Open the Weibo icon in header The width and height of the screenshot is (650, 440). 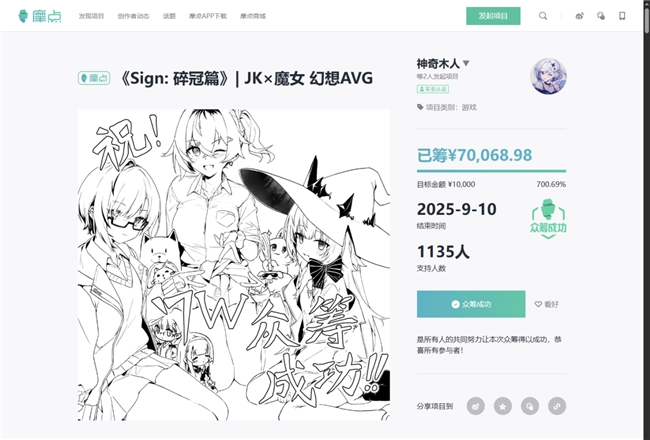580,16
